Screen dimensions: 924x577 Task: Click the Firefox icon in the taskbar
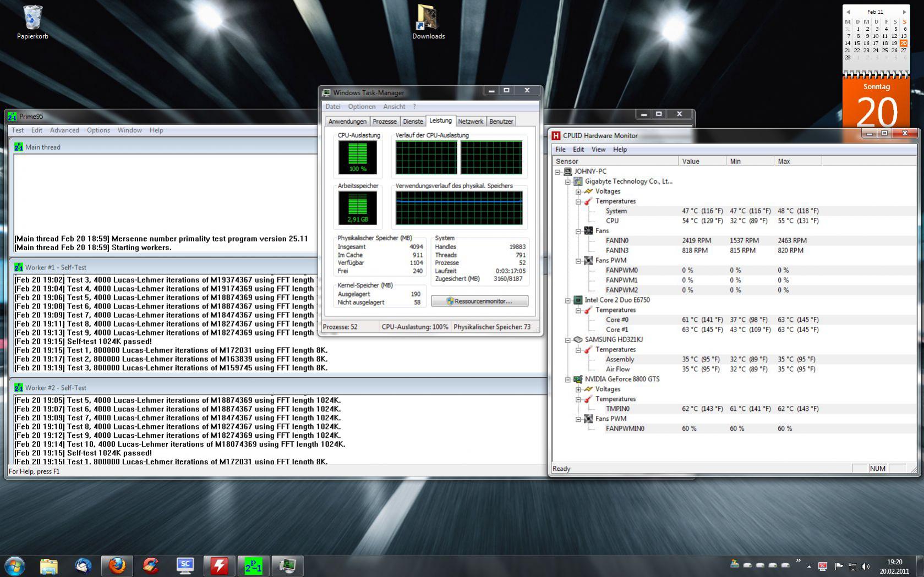click(117, 565)
